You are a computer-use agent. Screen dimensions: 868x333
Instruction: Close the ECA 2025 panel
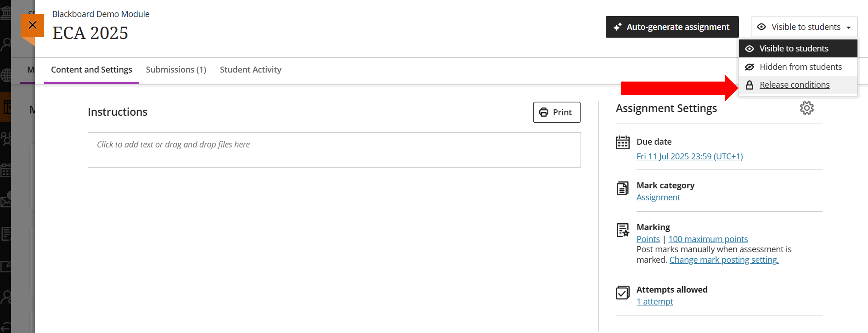(x=33, y=25)
